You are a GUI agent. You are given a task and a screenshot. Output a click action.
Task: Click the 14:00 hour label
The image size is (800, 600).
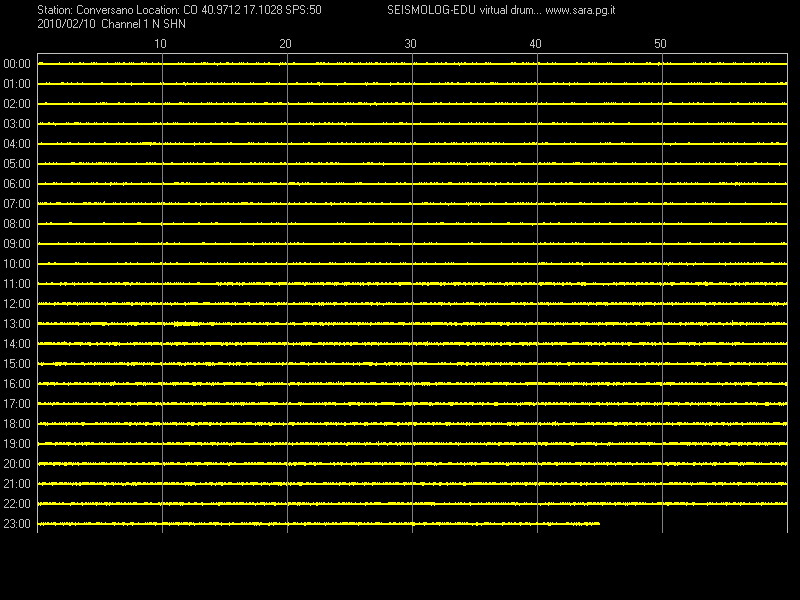tap(17, 344)
